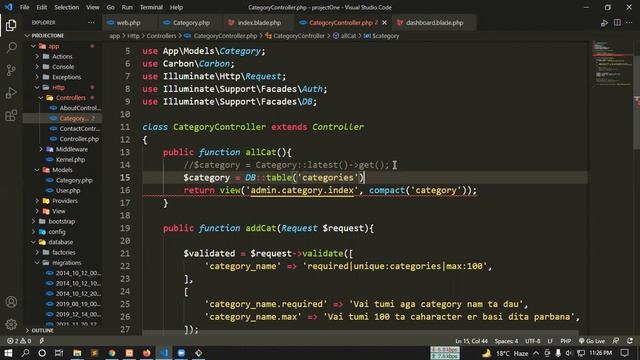This screenshot has width=640, height=360.
Task: Open the Run and Debug view
Action: coord(11,93)
